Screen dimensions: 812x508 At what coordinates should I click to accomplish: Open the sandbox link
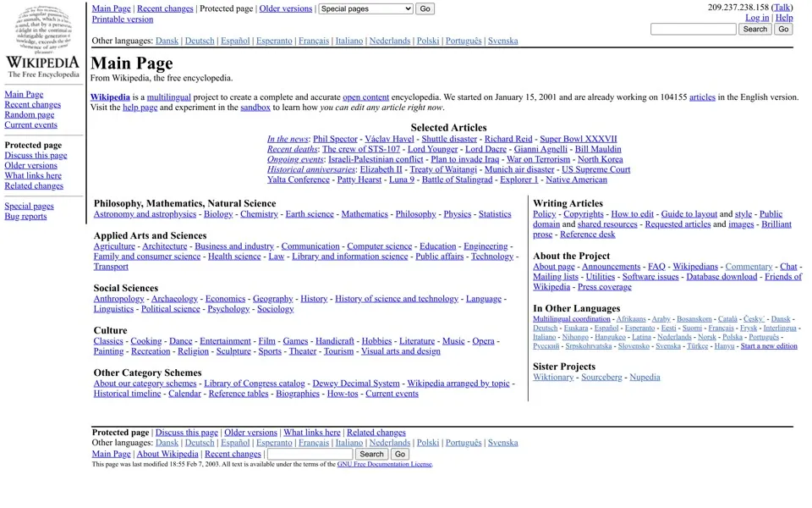(255, 108)
